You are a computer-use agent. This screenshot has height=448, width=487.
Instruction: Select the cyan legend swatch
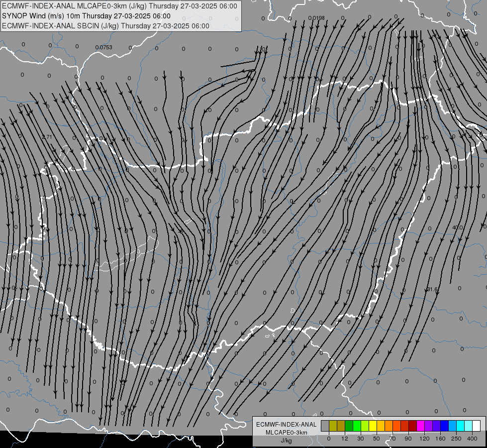pyautogui.click(x=461, y=426)
